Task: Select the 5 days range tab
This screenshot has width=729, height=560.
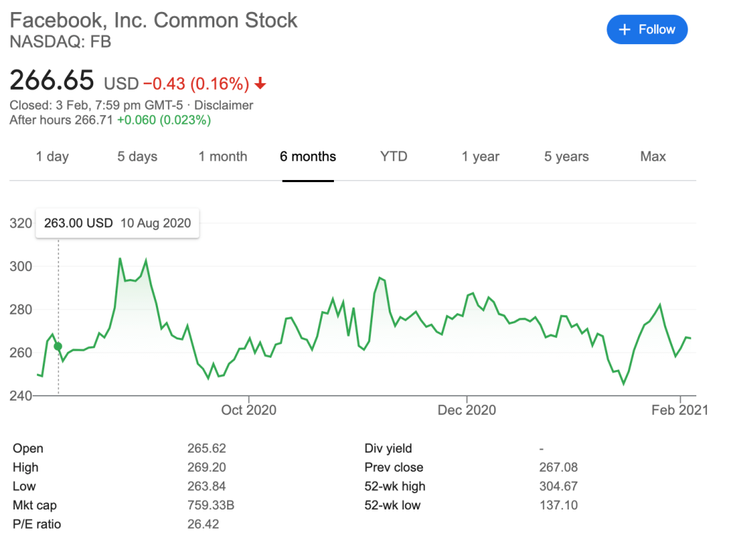Action: tap(137, 157)
